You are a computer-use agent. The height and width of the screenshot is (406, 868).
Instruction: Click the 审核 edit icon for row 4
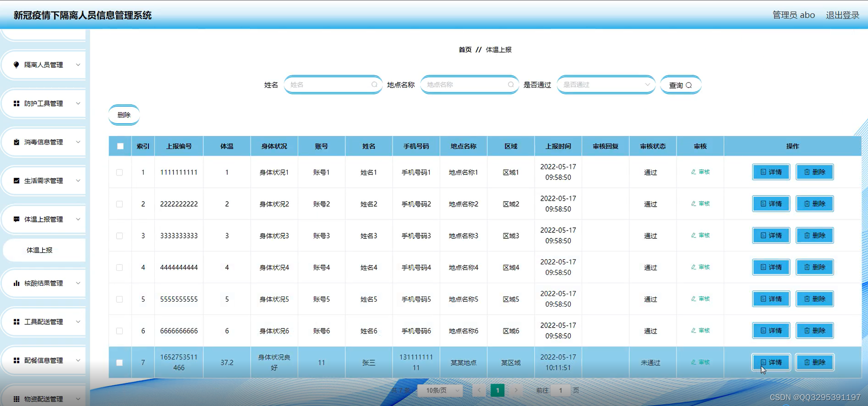693,267
